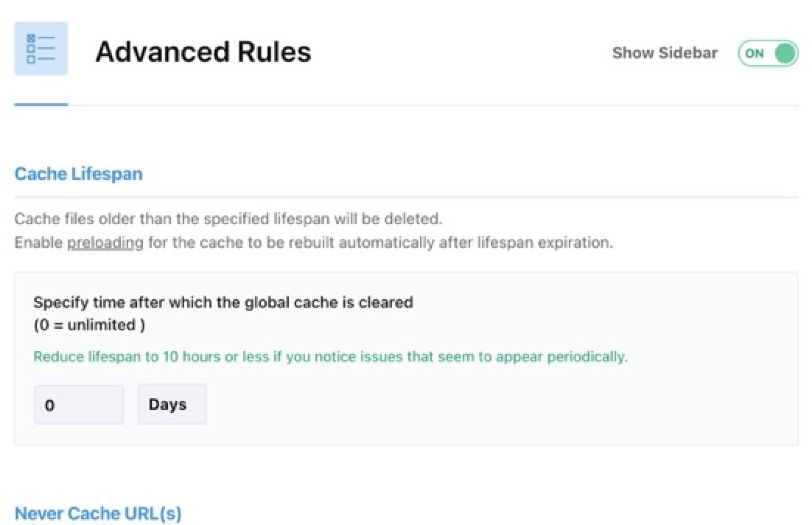This screenshot has width=812, height=525.
Task: Disable the sidebar using its switch
Action: point(767,53)
